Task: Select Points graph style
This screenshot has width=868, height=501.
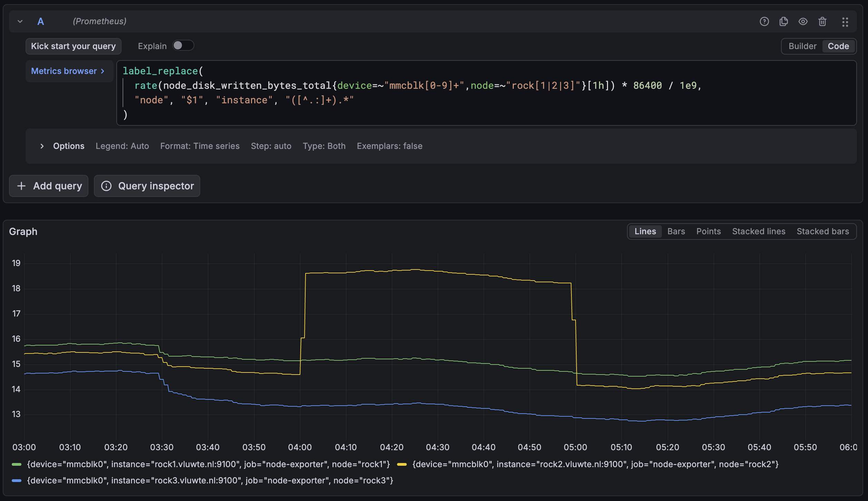Action: pyautogui.click(x=708, y=231)
